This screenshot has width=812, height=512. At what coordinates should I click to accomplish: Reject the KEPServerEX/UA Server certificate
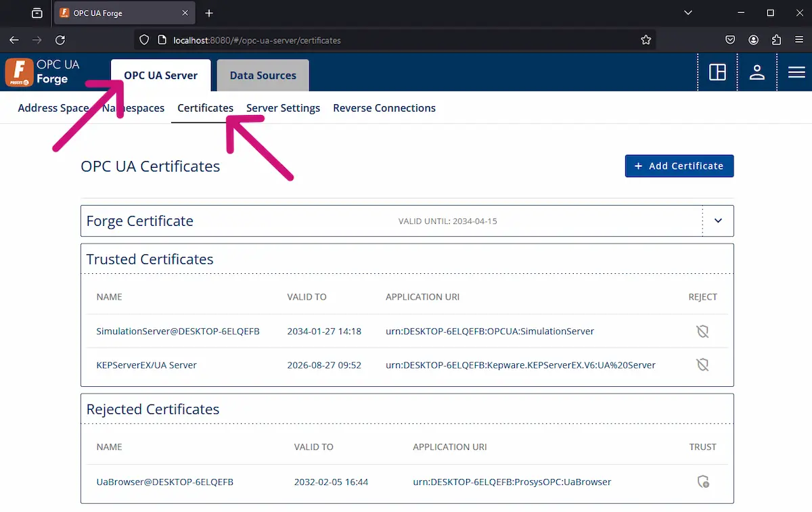click(703, 365)
